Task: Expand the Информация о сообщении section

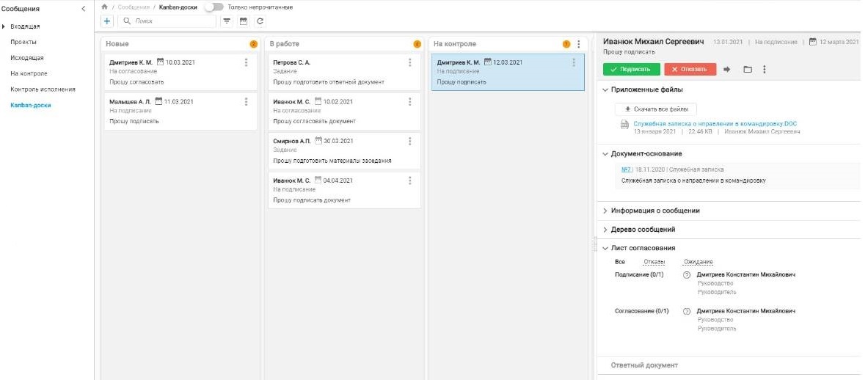Action: pyautogui.click(x=605, y=211)
